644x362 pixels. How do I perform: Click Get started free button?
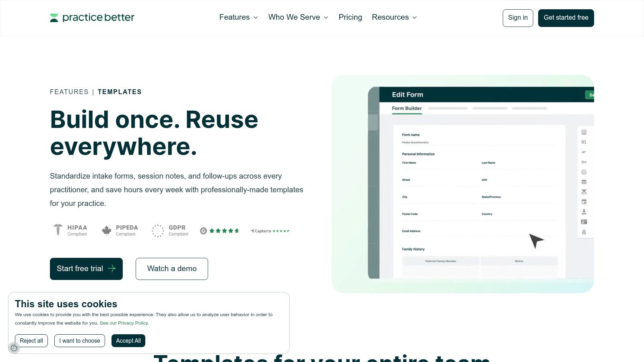click(x=566, y=18)
